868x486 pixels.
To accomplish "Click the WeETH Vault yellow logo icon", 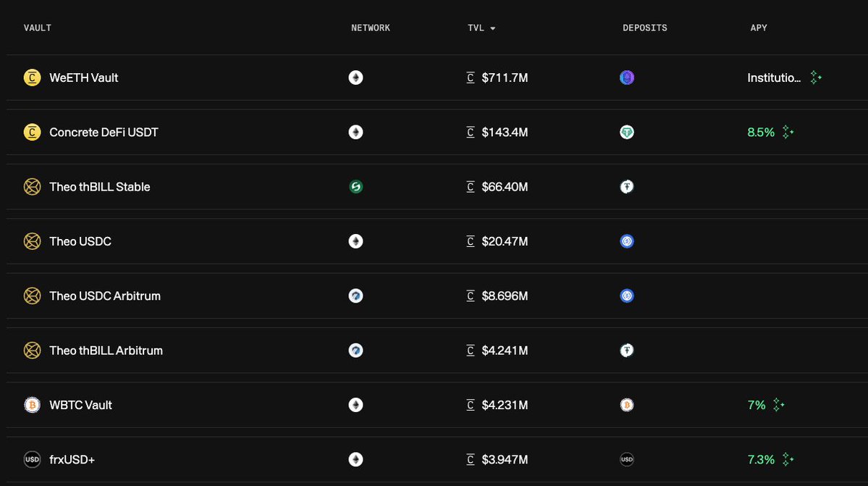I will tap(32, 77).
